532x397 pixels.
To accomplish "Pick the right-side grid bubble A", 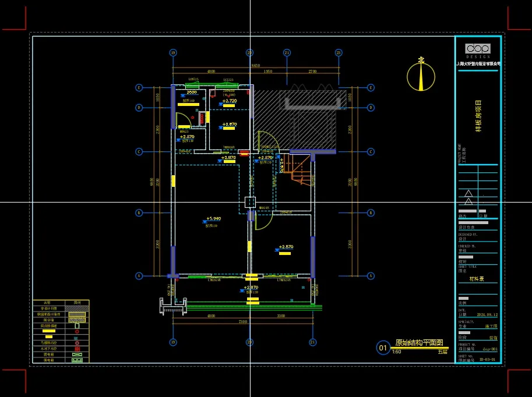I will click(371, 275).
